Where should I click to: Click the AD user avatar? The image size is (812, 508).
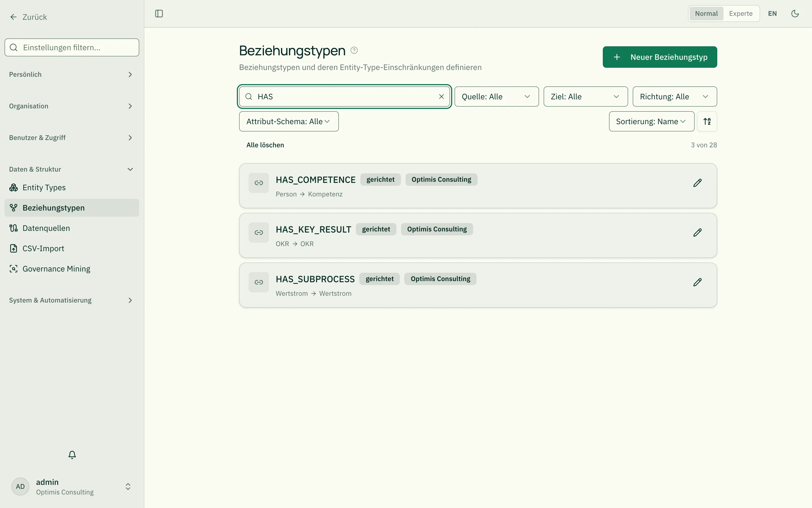coord(20,487)
